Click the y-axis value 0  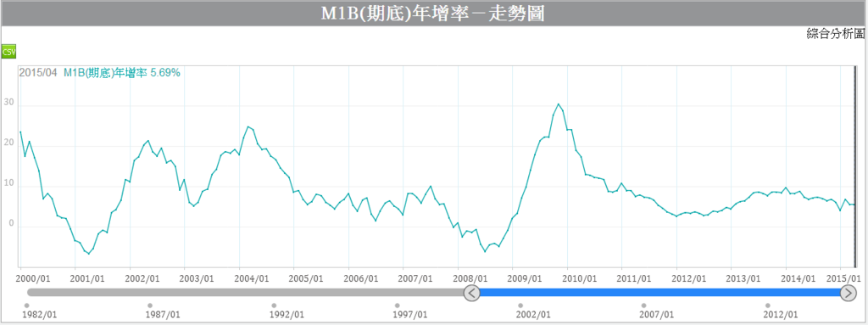pyautogui.click(x=11, y=223)
